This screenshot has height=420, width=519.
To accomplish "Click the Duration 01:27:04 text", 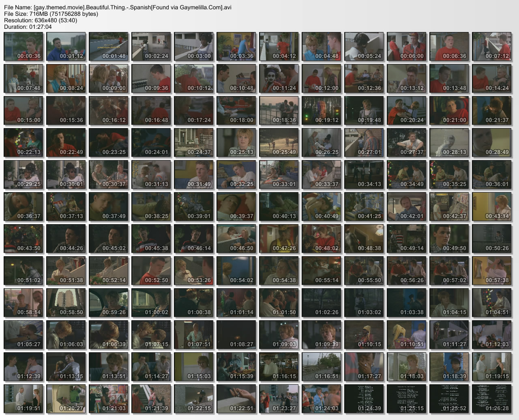I will (28, 27).
